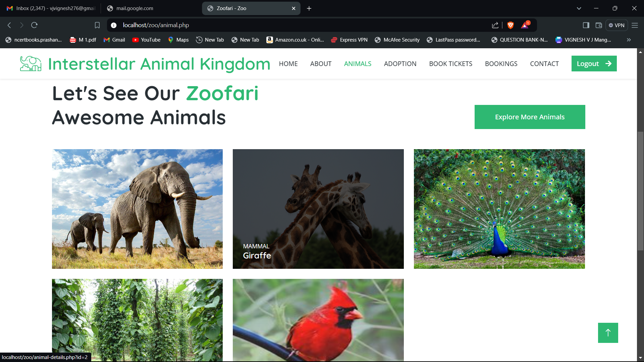Click the browser back arrow

pos(9,25)
